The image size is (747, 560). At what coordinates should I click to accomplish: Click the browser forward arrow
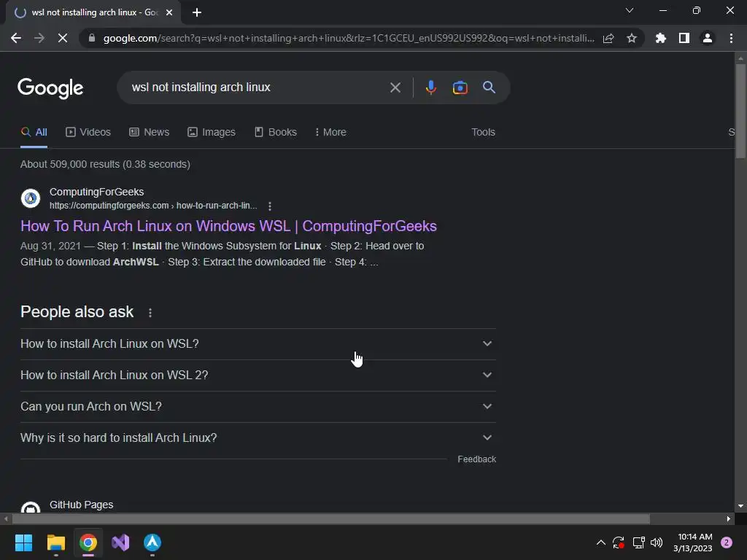tap(39, 38)
